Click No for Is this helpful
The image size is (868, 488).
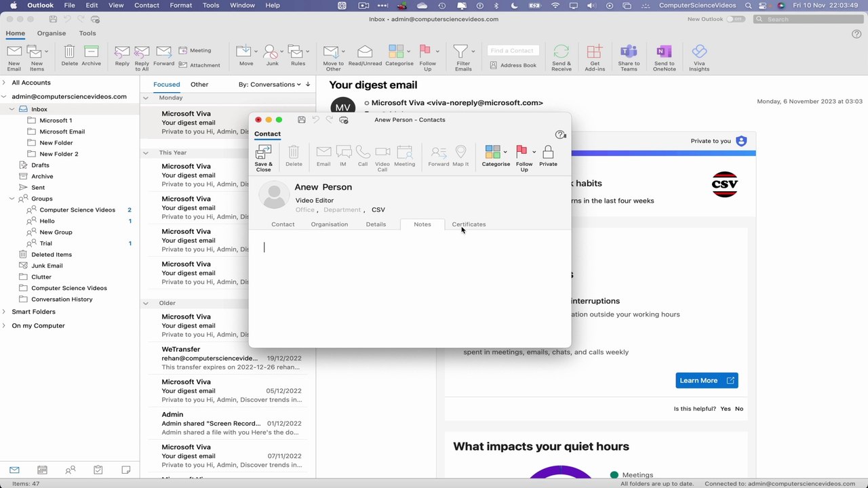(739, 409)
